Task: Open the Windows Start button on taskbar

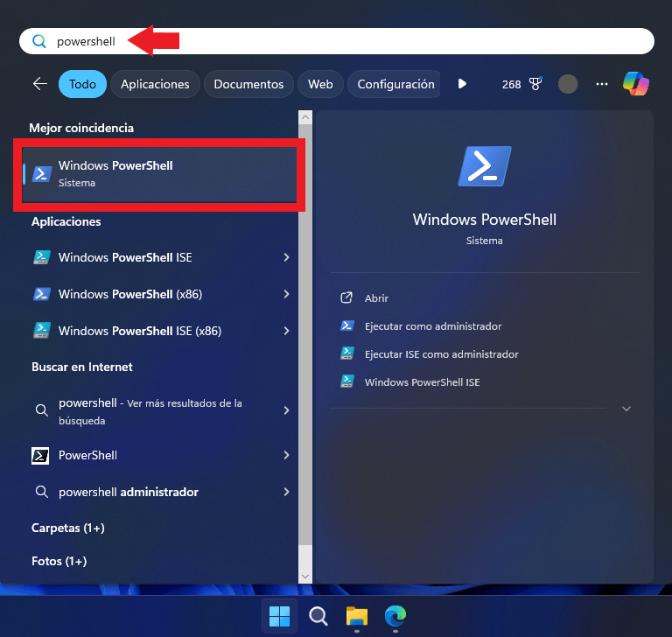Action: click(x=279, y=616)
